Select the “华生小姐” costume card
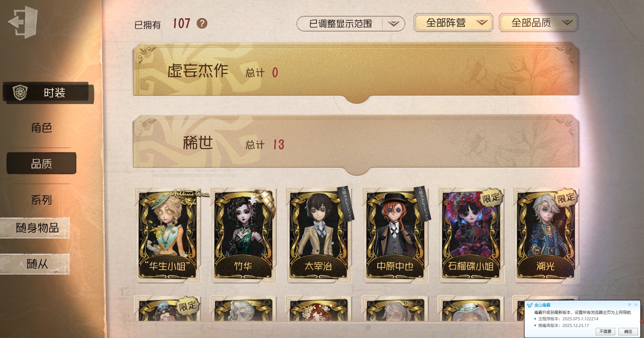 click(x=168, y=235)
